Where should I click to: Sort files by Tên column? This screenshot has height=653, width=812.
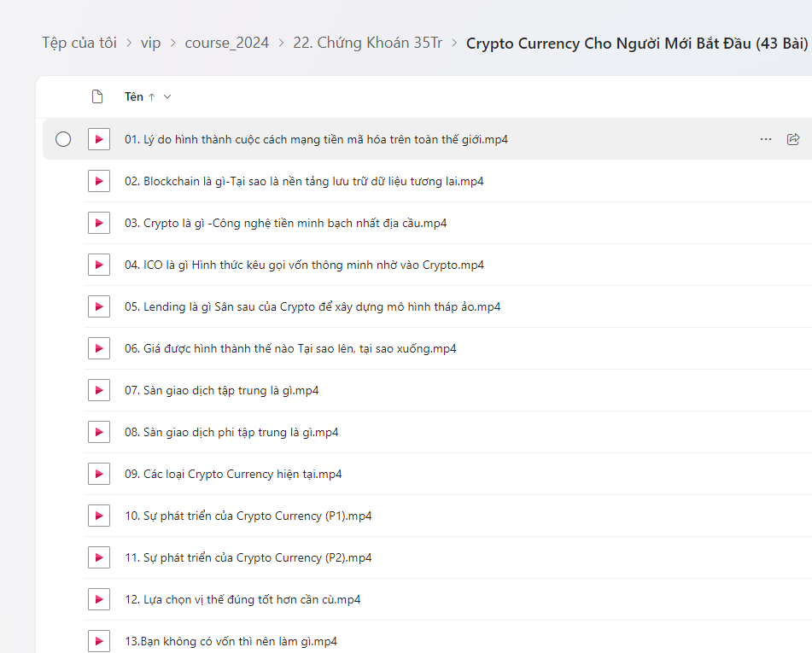pos(135,96)
